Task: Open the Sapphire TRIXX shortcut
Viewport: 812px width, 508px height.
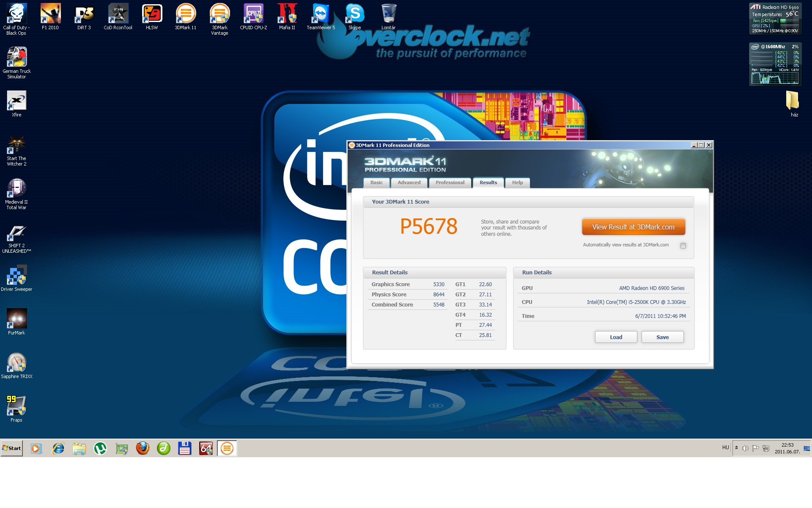Action: (16, 364)
